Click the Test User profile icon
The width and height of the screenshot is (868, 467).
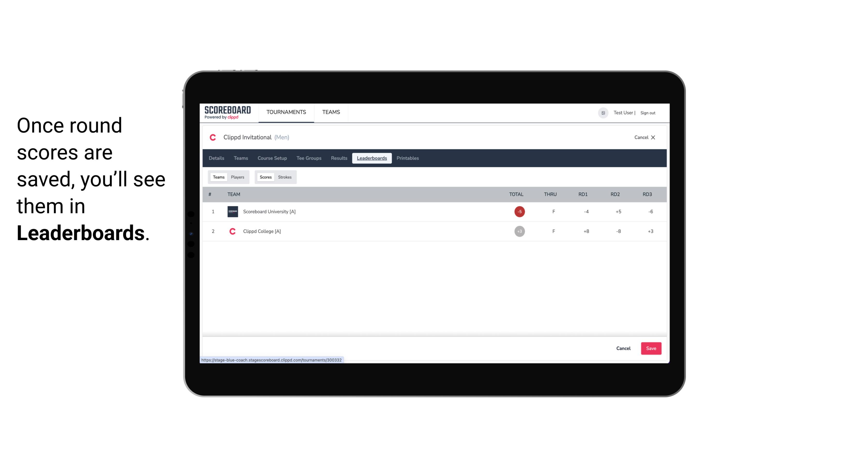(603, 112)
